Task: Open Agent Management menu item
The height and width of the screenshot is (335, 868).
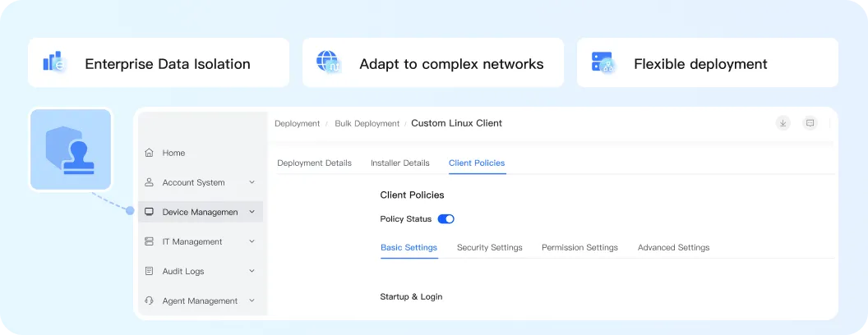Action: [x=201, y=301]
